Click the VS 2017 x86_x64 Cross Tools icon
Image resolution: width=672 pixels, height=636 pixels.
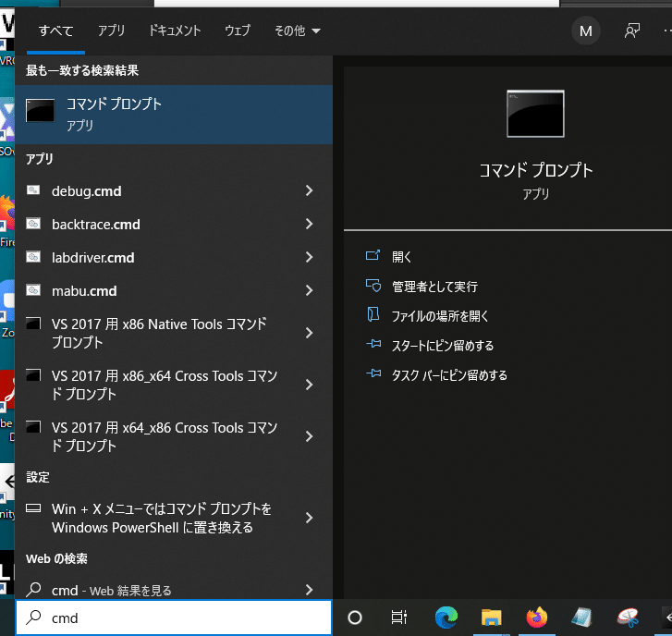pyautogui.click(x=33, y=375)
